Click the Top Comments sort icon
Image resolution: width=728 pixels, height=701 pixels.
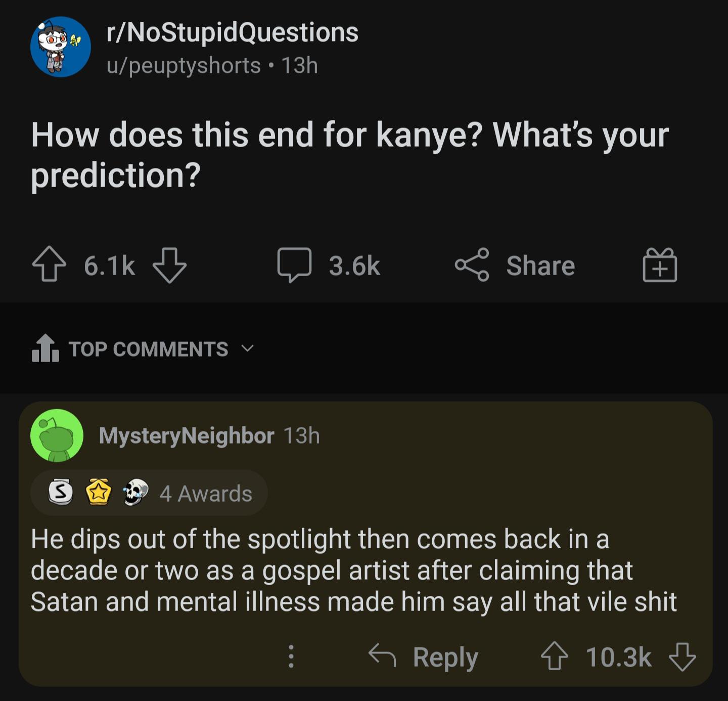45,348
